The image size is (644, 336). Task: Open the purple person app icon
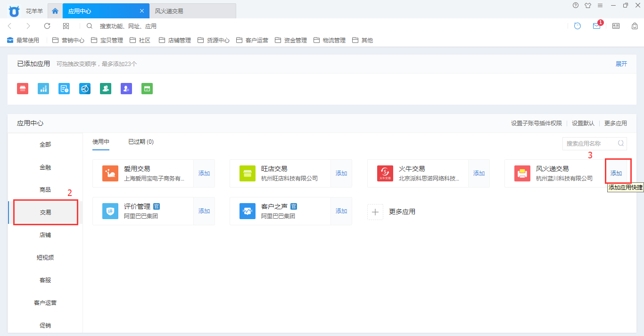pyautogui.click(x=126, y=89)
